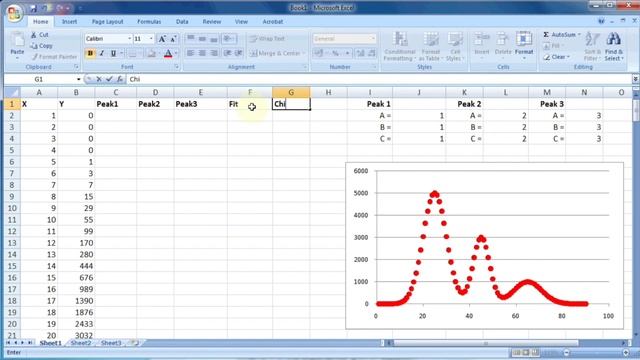
Task: Switch to the Data tab
Action: 182,22
